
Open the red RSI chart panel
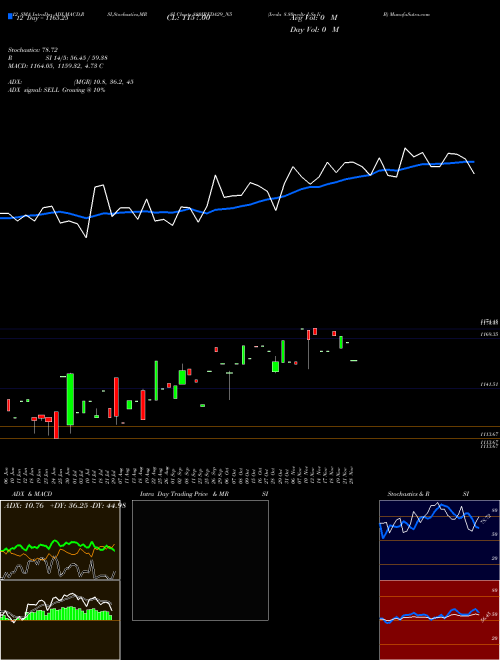439,620
